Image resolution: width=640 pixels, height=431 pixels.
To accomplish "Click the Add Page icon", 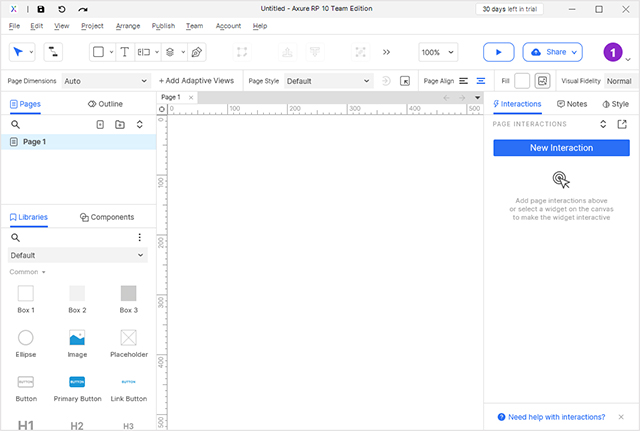I will (x=100, y=124).
